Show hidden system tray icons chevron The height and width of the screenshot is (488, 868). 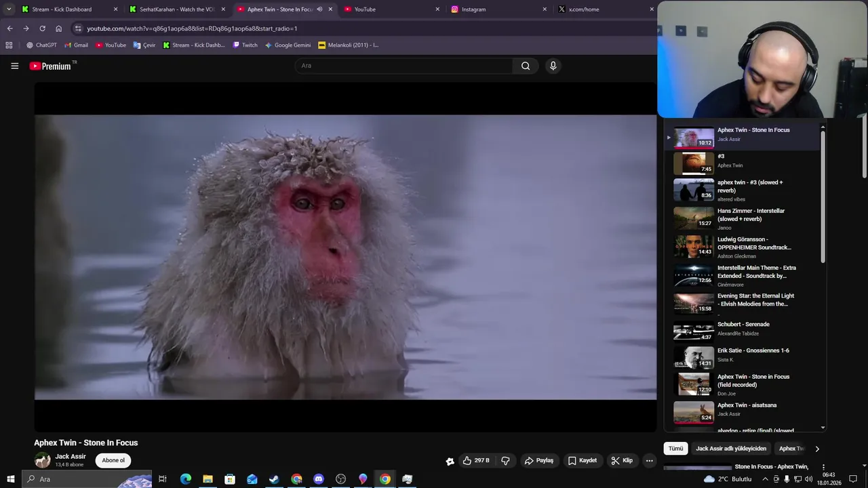pos(766,479)
